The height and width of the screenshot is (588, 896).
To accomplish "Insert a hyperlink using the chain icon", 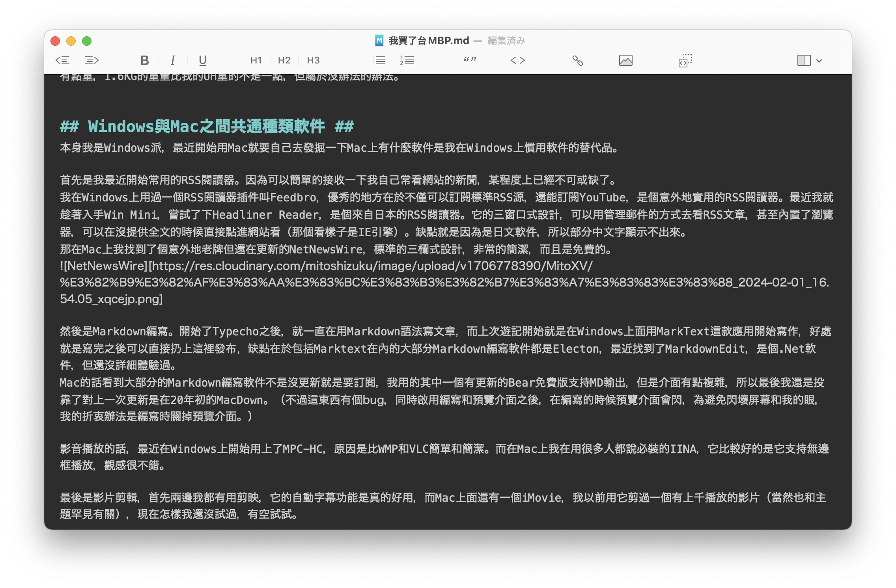I will [577, 60].
